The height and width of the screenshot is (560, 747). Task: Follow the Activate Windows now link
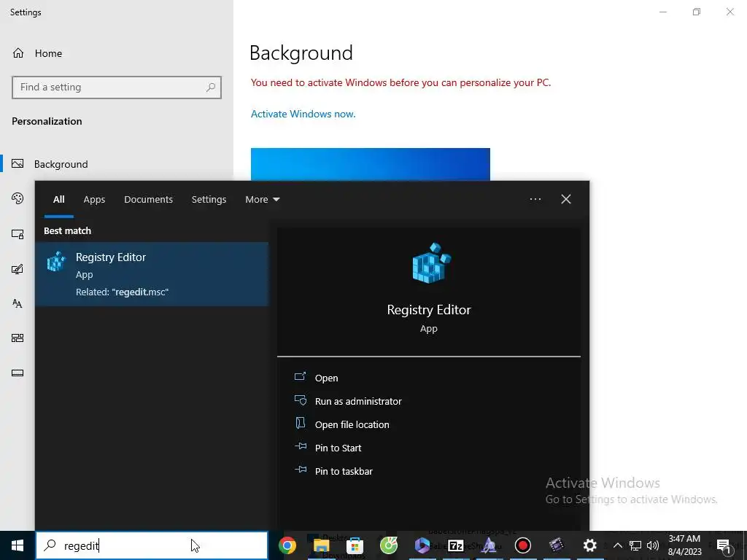(x=303, y=114)
